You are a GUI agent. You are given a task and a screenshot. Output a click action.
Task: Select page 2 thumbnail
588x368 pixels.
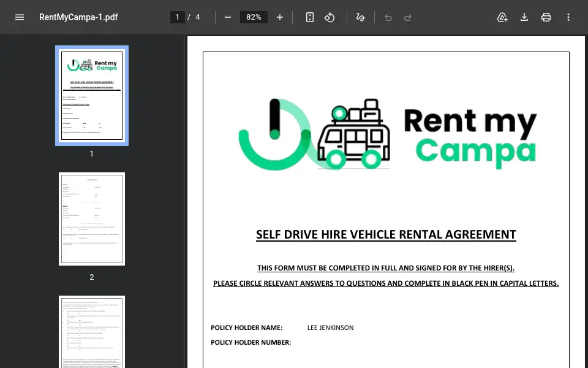[92, 219]
